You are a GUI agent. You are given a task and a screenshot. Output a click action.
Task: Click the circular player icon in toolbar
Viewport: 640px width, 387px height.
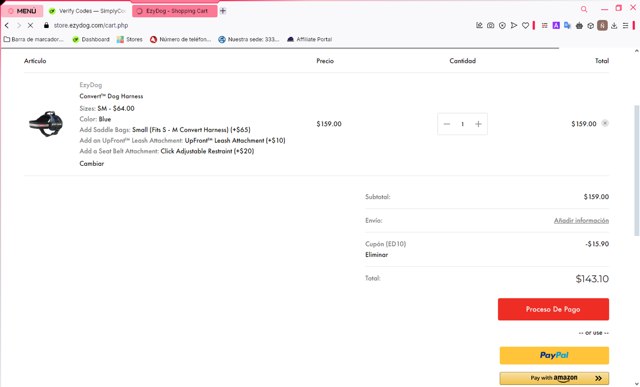(x=502, y=25)
